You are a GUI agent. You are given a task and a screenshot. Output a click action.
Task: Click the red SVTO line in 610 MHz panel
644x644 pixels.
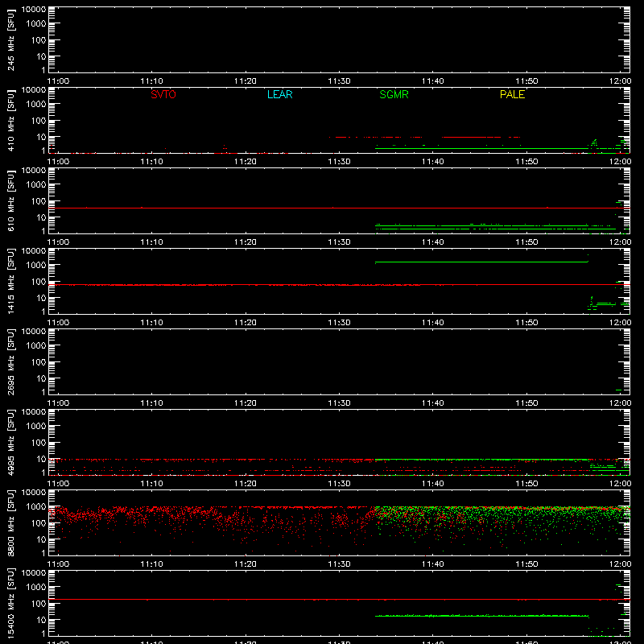click(x=339, y=208)
